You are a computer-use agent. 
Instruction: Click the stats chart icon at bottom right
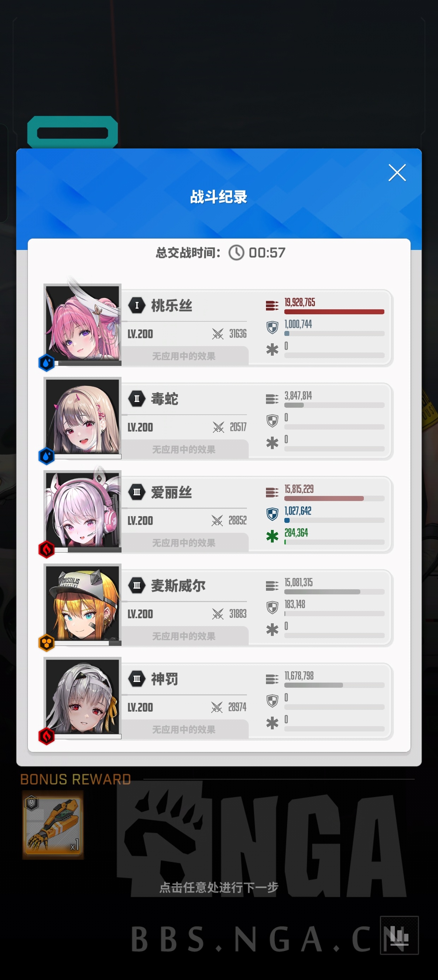point(399,935)
